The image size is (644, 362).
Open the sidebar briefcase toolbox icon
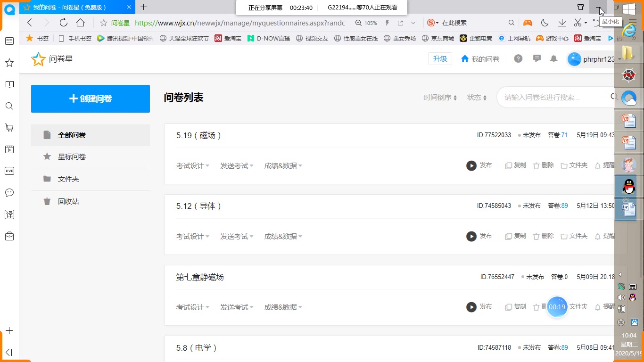9,236
